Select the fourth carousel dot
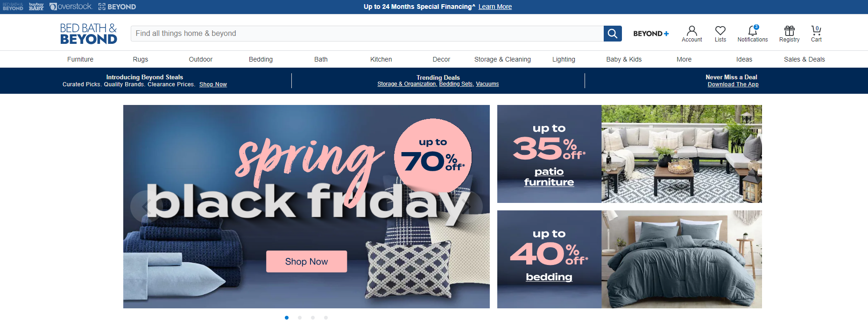The height and width of the screenshot is (320, 868). click(326, 318)
